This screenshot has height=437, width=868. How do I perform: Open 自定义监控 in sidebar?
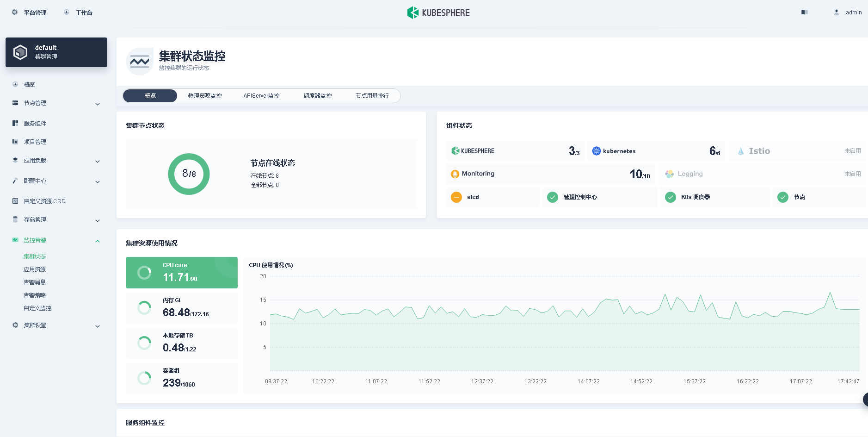pos(37,308)
